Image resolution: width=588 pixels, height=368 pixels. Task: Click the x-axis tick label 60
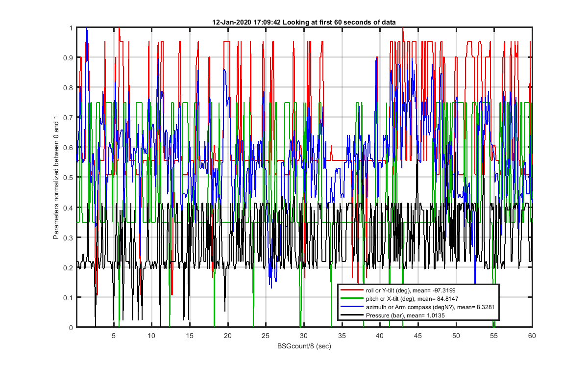point(532,336)
